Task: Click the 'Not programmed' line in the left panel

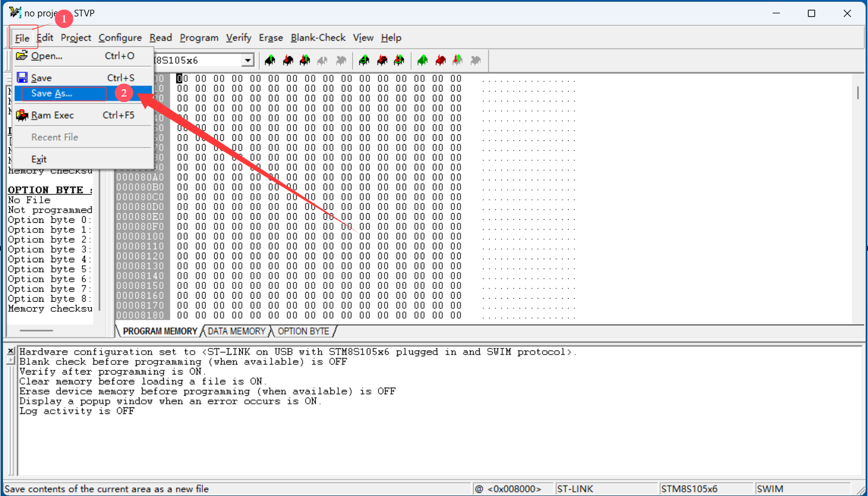Action: (50, 210)
